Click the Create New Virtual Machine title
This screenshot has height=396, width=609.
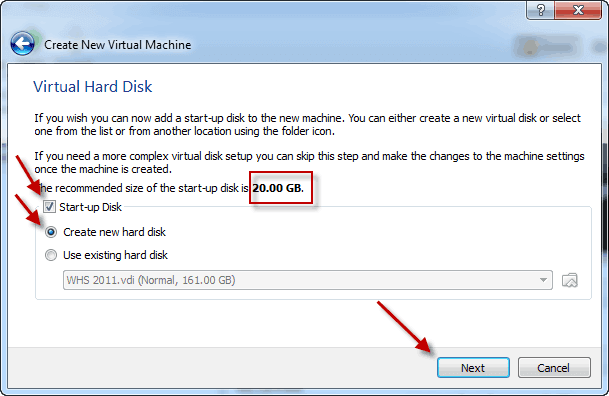click(118, 45)
